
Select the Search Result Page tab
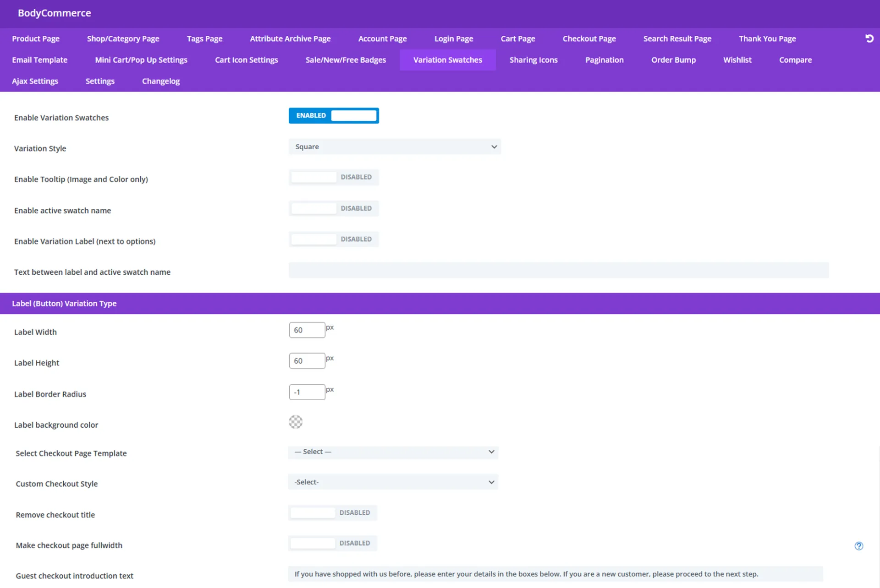[x=677, y=38]
